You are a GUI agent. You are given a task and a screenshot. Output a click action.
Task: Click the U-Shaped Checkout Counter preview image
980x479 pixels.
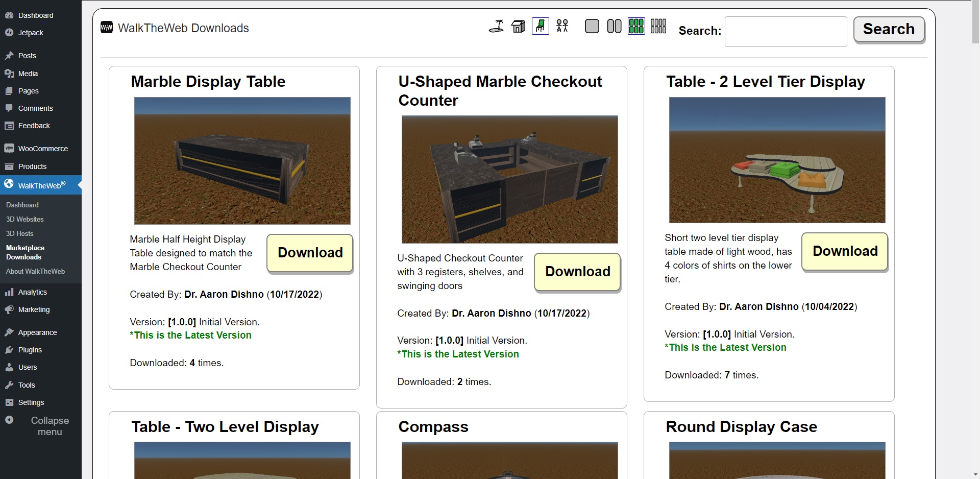click(x=510, y=179)
